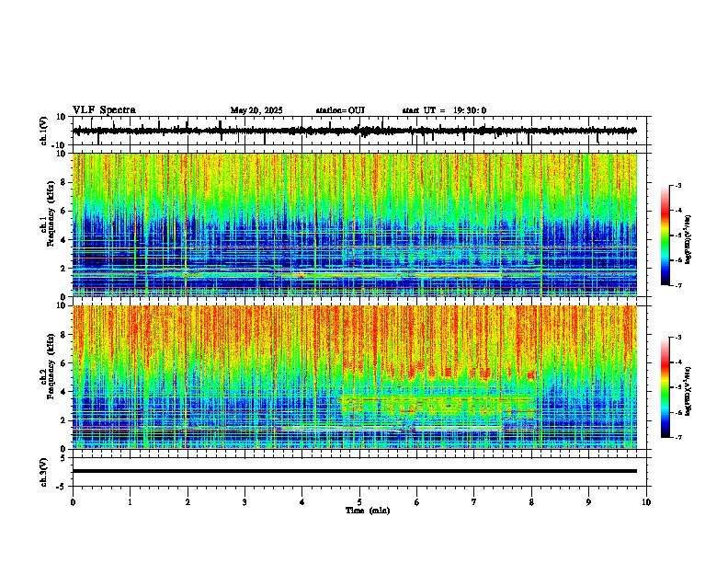This screenshot has width=728, height=563.
Task: Click the "-3" label on ch.2 colorbar
Action: coord(677,338)
